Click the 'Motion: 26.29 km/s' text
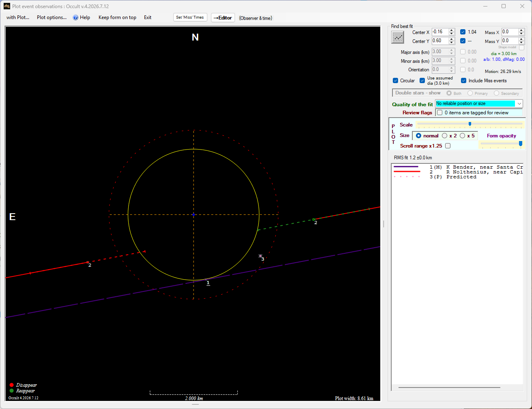This screenshot has width=532, height=409. (503, 71)
